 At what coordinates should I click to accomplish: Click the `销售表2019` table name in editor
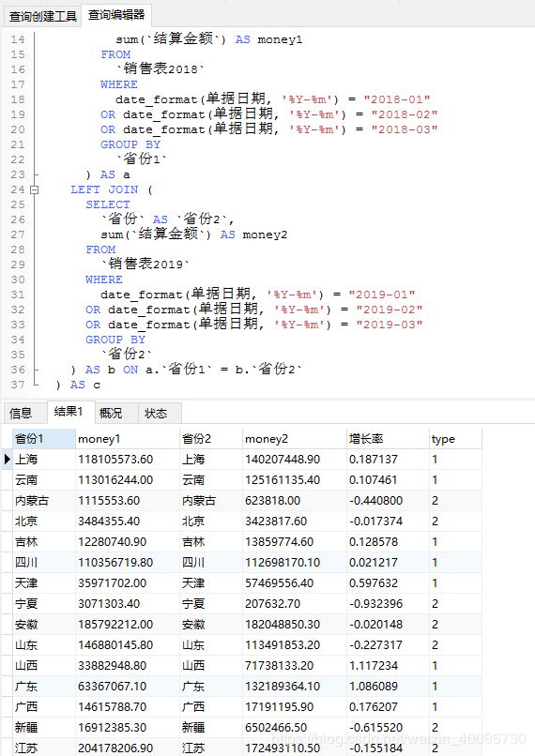pos(145,264)
